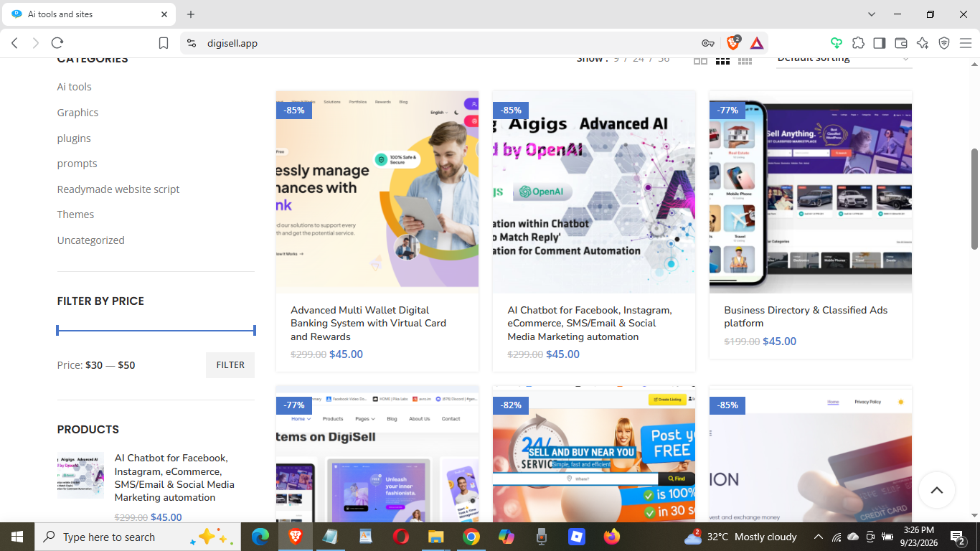Viewport: 980px width, 551px height.
Task: Show hidden system tray icons
Action: pyautogui.click(x=818, y=537)
